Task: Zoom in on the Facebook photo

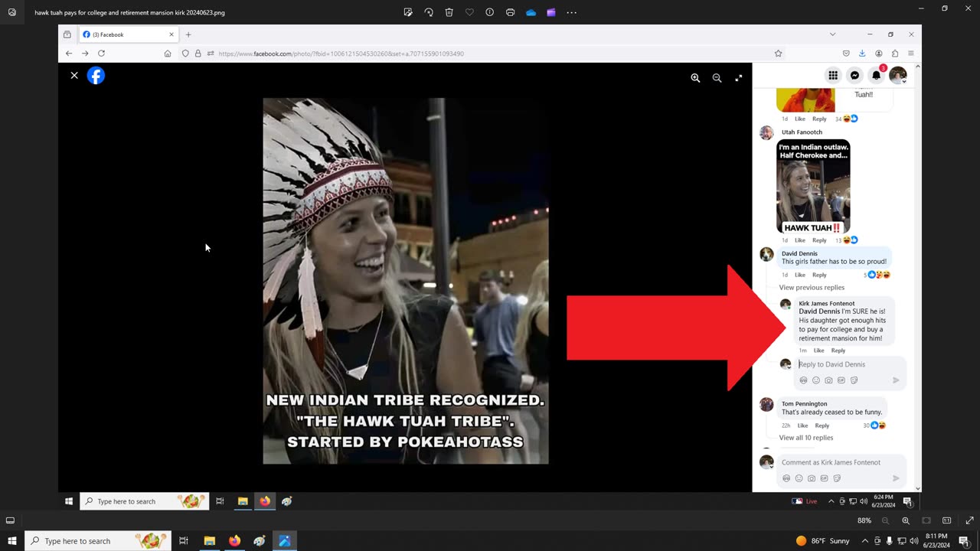Action: 695,78
